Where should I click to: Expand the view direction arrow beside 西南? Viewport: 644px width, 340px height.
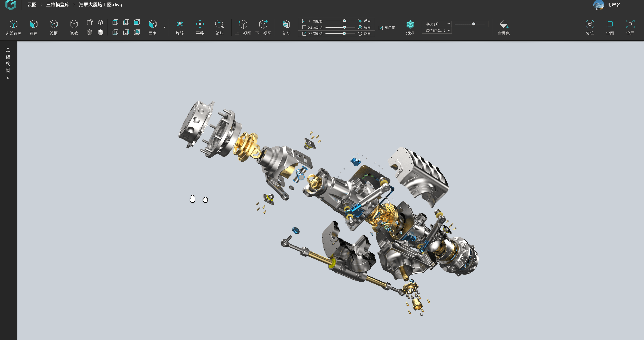click(x=165, y=27)
